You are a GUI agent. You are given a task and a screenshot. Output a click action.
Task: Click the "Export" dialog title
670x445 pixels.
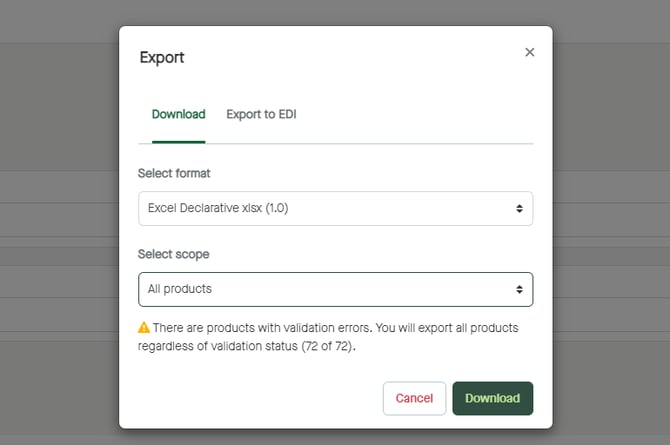point(162,58)
